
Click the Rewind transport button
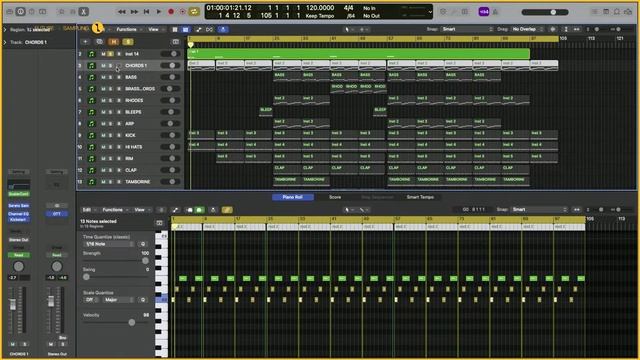121,12
